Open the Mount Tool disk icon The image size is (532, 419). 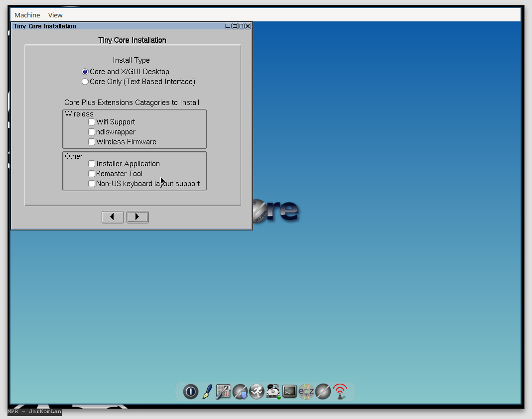(272, 392)
